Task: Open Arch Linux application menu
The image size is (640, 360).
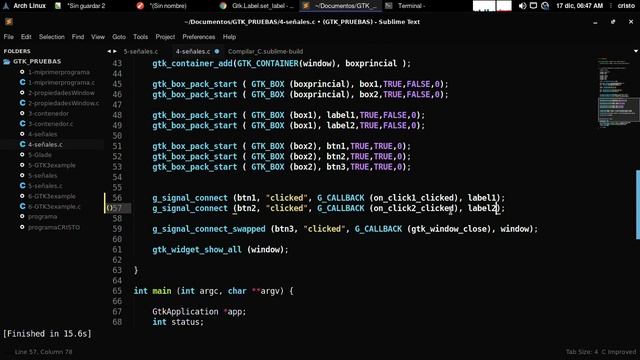Action: 24,6
